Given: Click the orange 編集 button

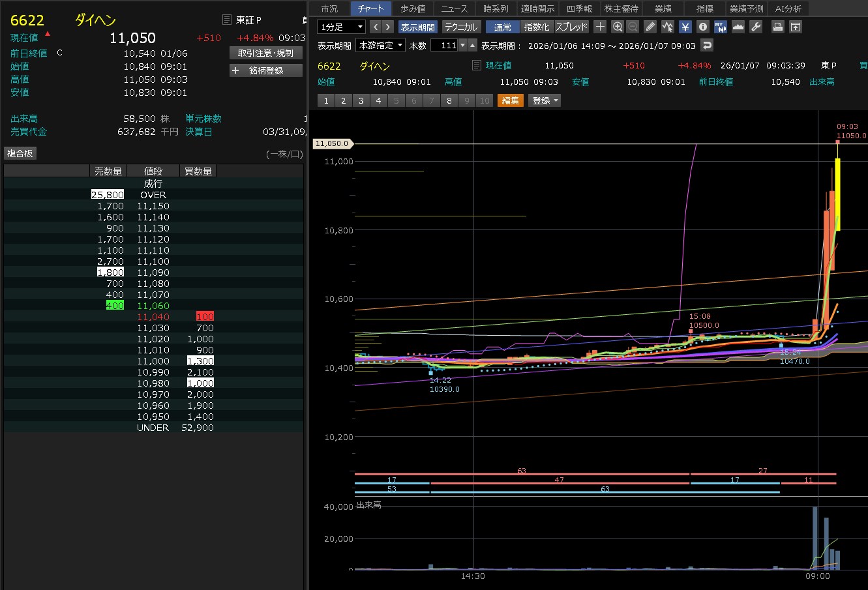Looking at the screenshot, I should tap(510, 100).
